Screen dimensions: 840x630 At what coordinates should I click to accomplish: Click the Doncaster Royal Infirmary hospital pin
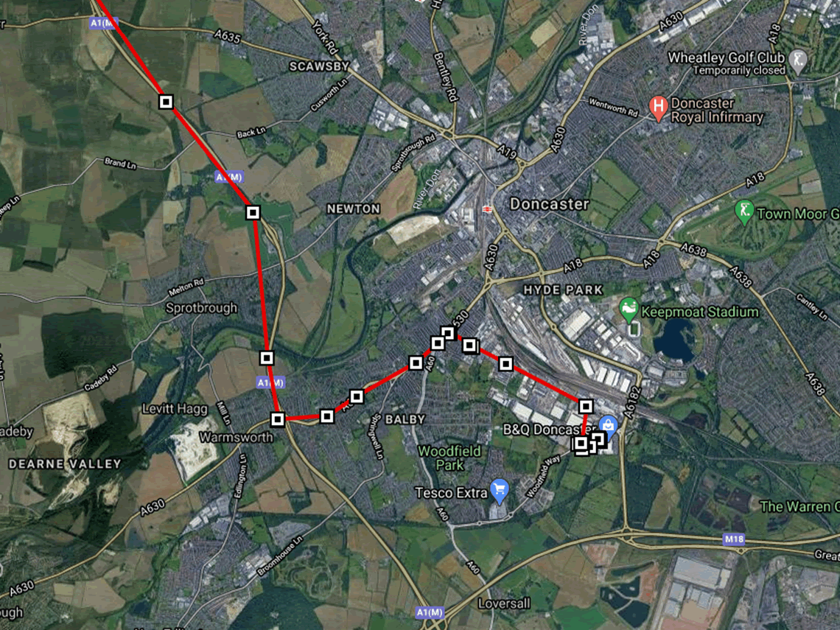point(658,108)
